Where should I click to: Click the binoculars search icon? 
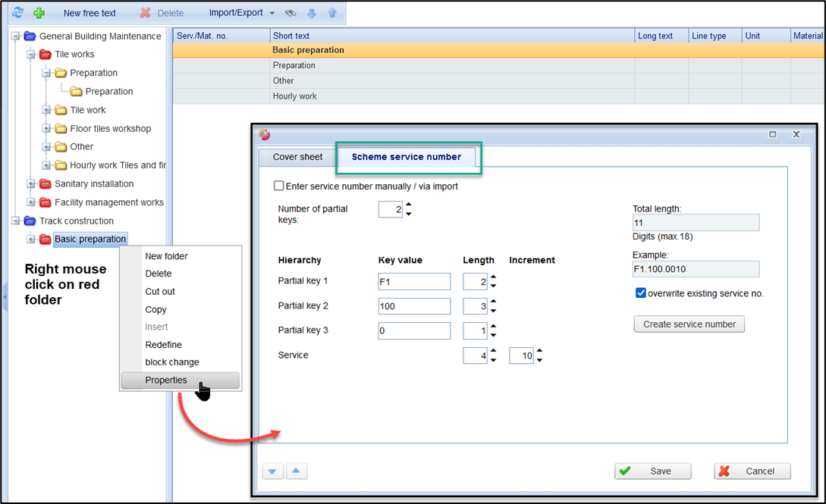coord(290,13)
